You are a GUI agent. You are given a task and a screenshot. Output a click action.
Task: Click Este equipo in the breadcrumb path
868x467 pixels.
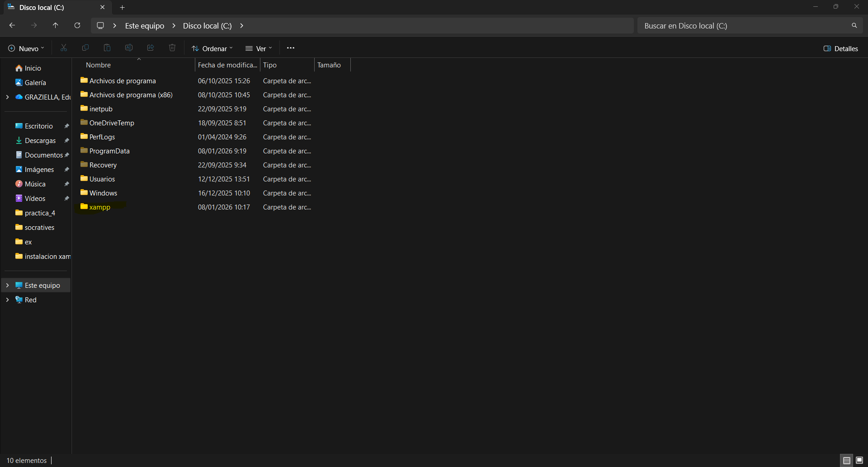click(145, 26)
